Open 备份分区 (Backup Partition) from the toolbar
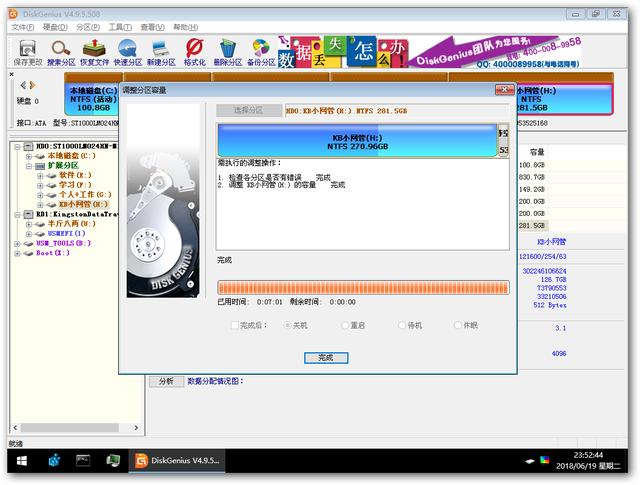 click(260, 52)
